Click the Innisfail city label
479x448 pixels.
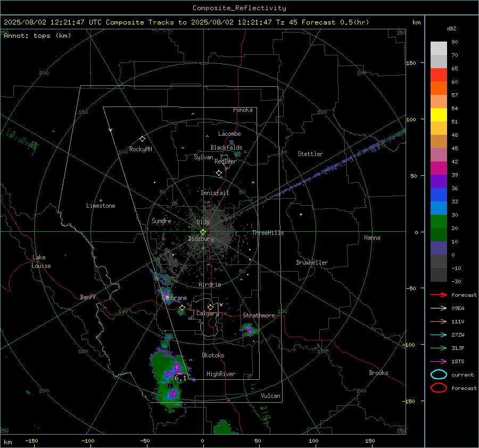pyautogui.click(x=214, y=193)
